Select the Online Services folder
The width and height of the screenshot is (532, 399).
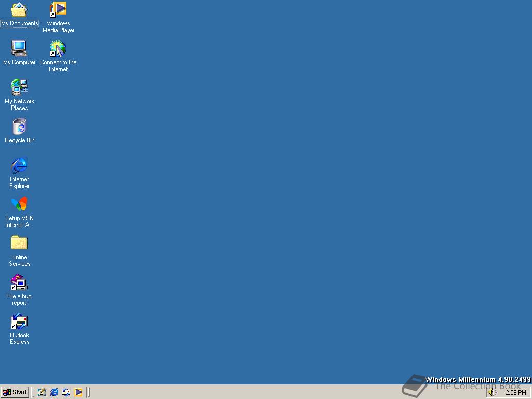tap(19, 251)
